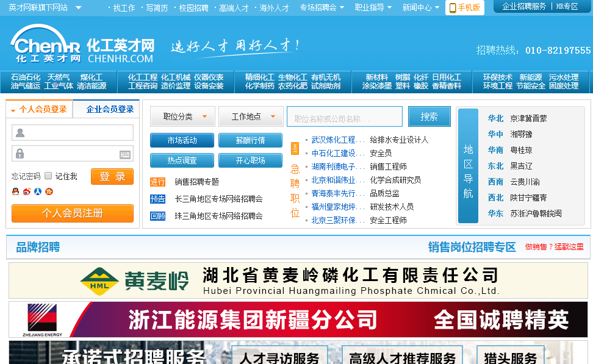Image resolution: width=593 pixels, height=364 pixels.
Task: Open 写简历 in top navigation
Action: tap(157, 7)
